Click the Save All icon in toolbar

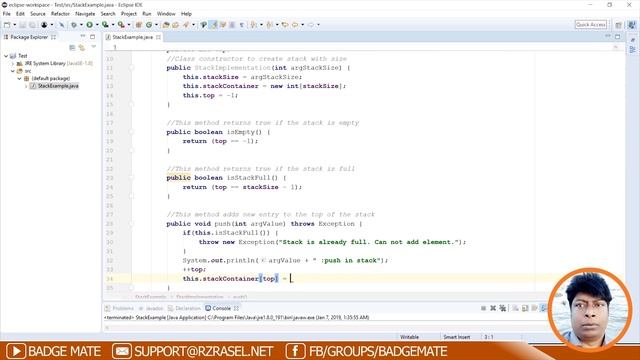32,25
